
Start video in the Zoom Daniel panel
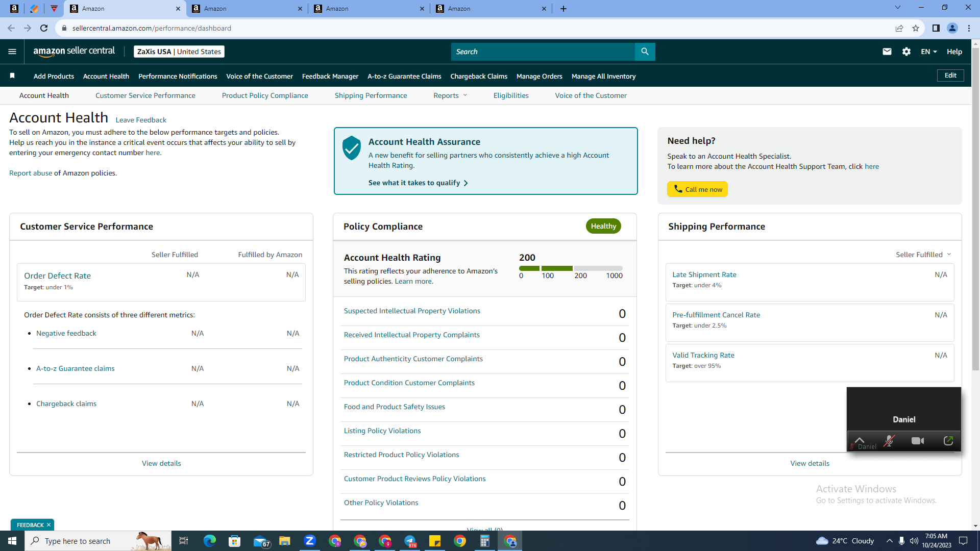[918, 441]
